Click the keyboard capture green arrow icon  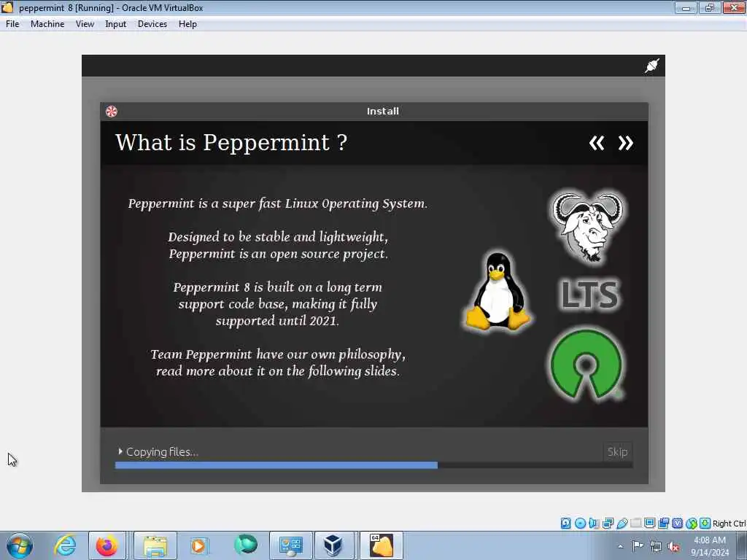click(x=705, y=524)
